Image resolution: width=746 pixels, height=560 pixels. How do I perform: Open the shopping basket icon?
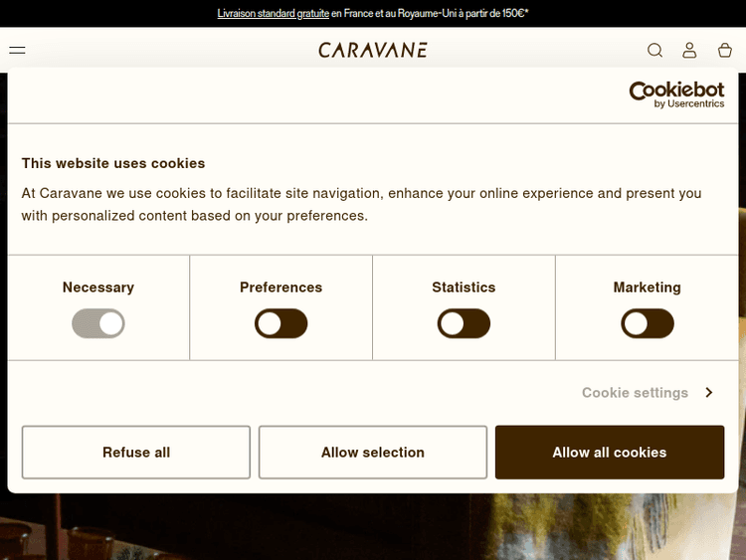(724, 50)
